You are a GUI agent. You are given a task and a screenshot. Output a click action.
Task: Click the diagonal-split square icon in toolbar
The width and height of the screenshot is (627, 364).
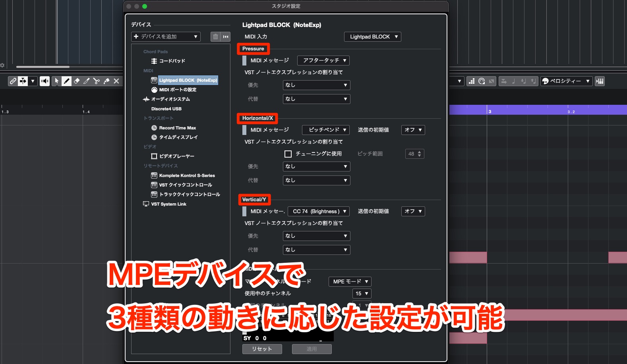pyautogui.click(x=492, y=81)
